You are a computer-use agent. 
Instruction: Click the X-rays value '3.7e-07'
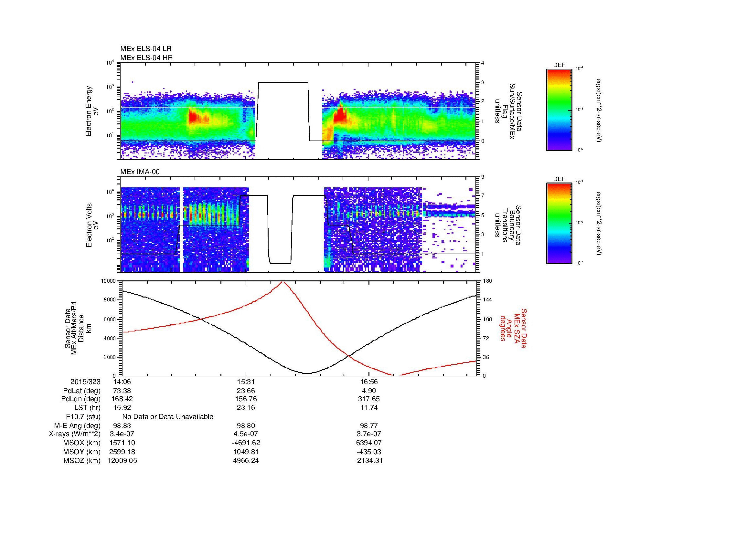click(x=369, y=434)
